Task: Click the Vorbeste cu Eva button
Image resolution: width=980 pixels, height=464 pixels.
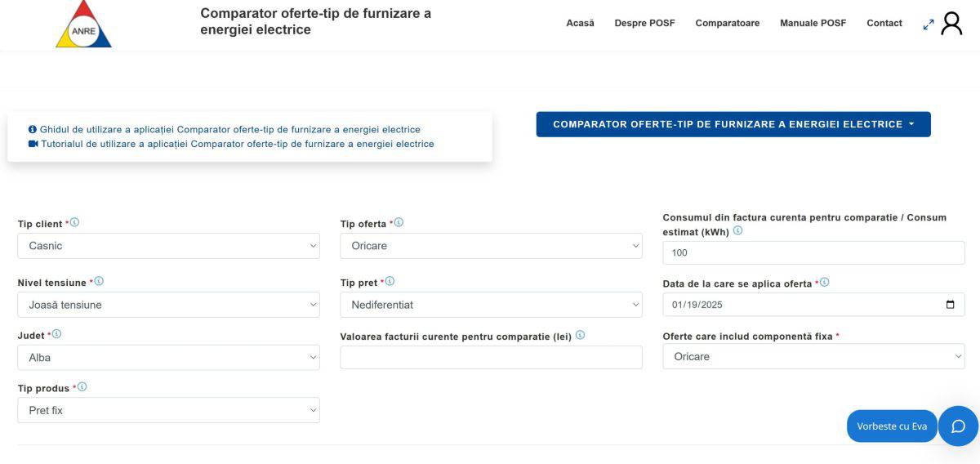Action: coord(892,426)
